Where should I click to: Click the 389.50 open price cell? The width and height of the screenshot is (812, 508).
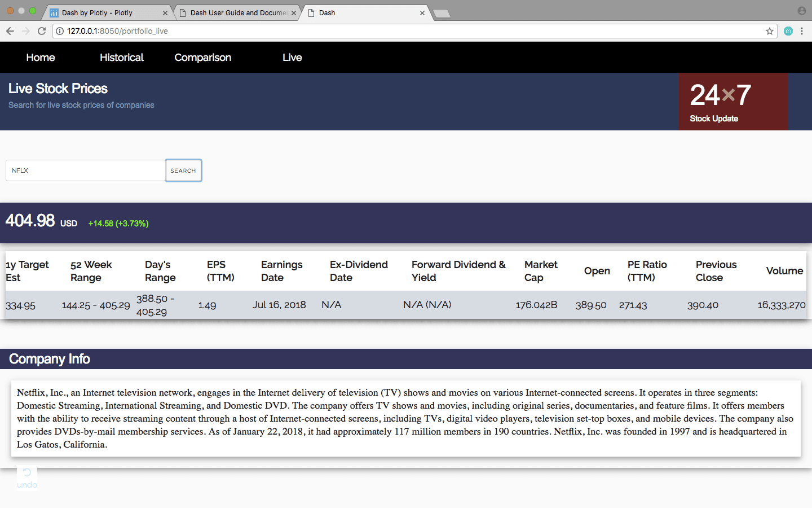(x=591, y=305)
